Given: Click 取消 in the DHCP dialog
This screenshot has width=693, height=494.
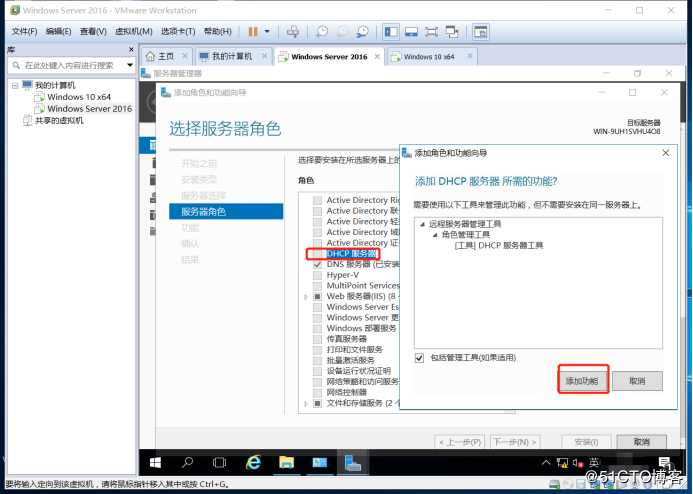Looking at the screenshot, I should coord(637,381).
